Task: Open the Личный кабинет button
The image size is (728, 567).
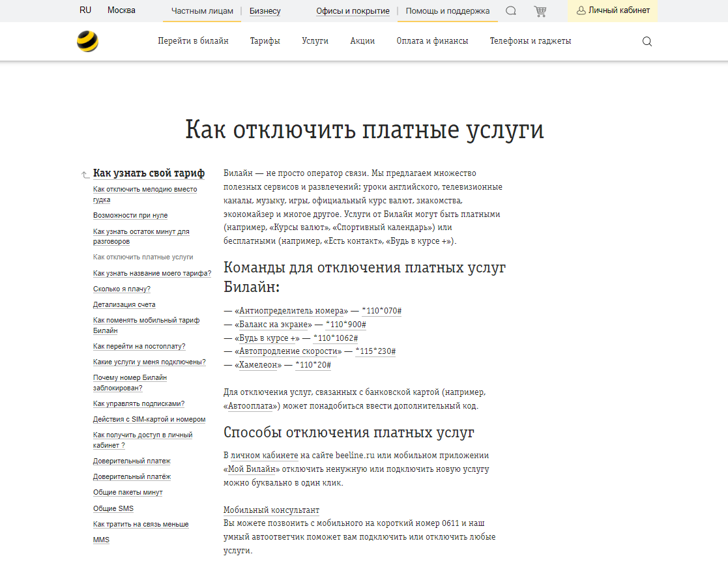Action: [613, 10]
